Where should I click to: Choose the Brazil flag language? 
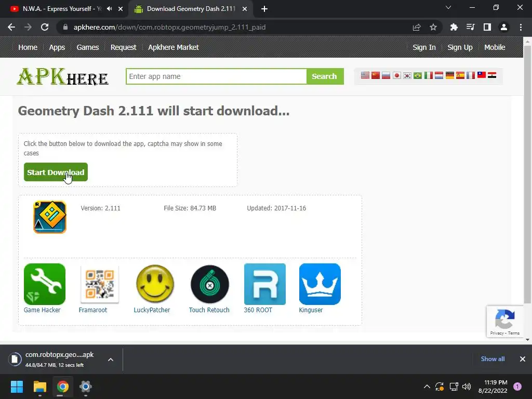pos(418,75)
